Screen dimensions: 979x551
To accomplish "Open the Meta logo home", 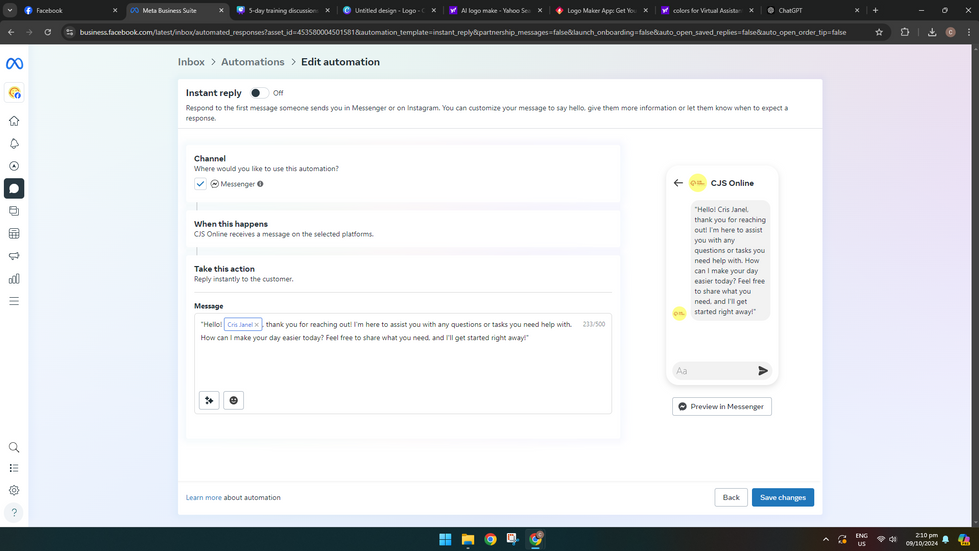I will click(x=14, y=64).
